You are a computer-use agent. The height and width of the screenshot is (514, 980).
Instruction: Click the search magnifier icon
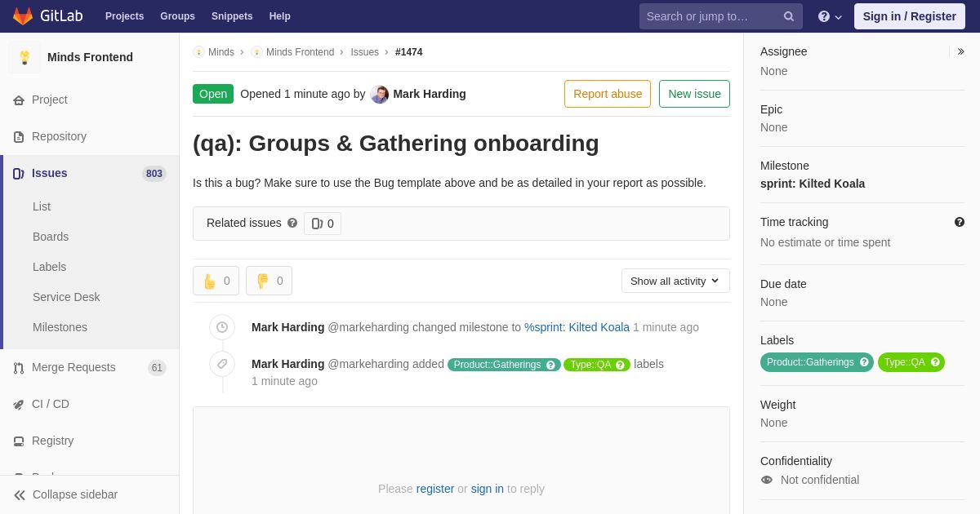tap(788, 16)
